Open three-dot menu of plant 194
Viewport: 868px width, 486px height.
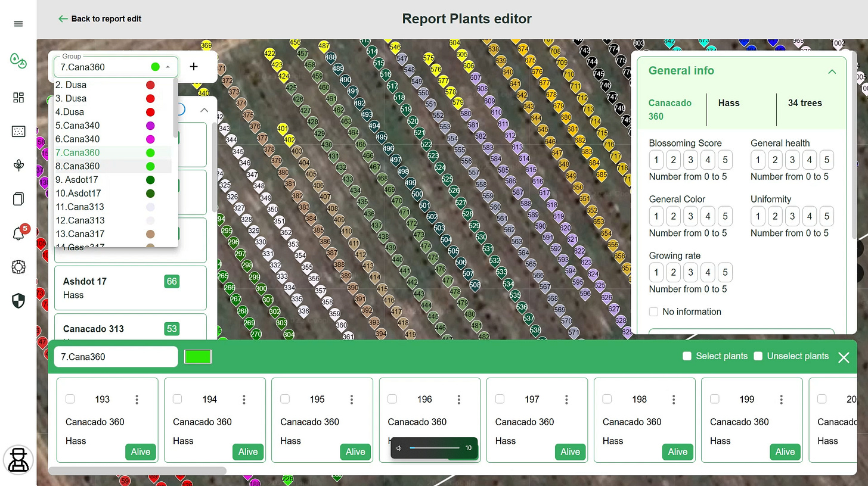[x=244, y=399]
